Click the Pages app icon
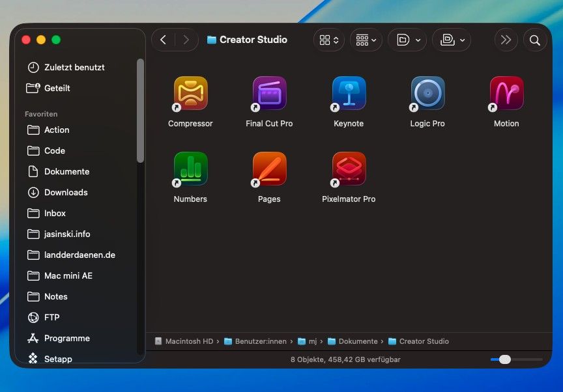 [269, 169]
